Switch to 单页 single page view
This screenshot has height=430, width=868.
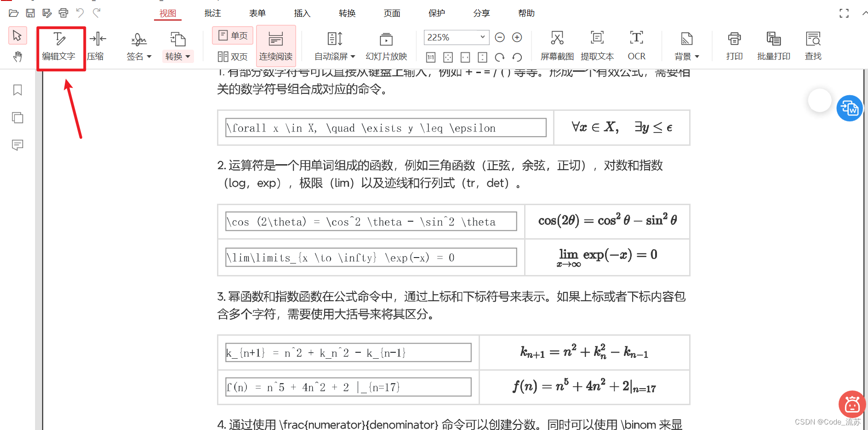point(232,35)
